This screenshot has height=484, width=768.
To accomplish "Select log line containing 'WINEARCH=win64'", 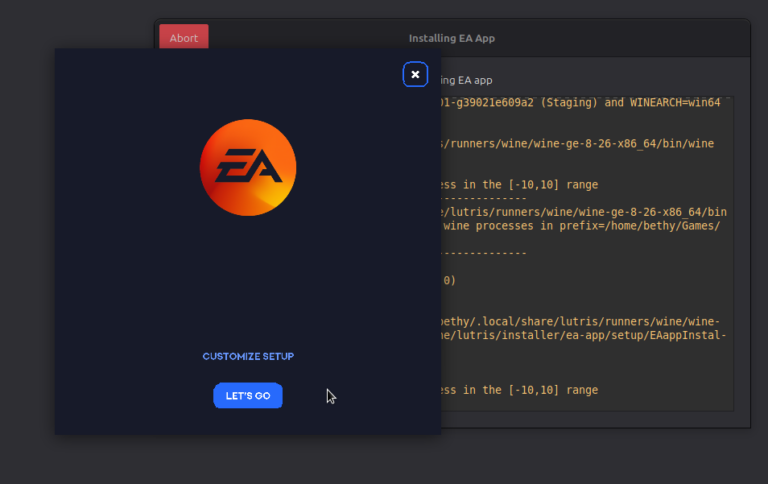I will tap(580, 102).
